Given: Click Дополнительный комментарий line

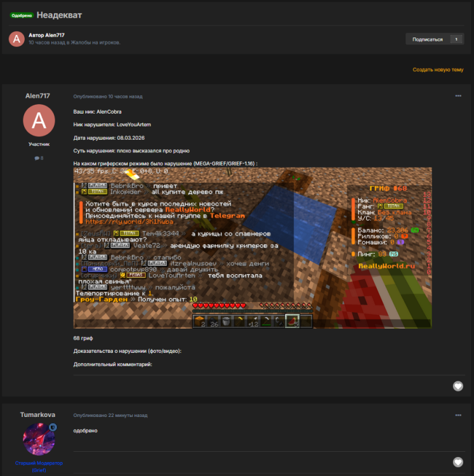Looking at the screenshot, I should (112, 364).
